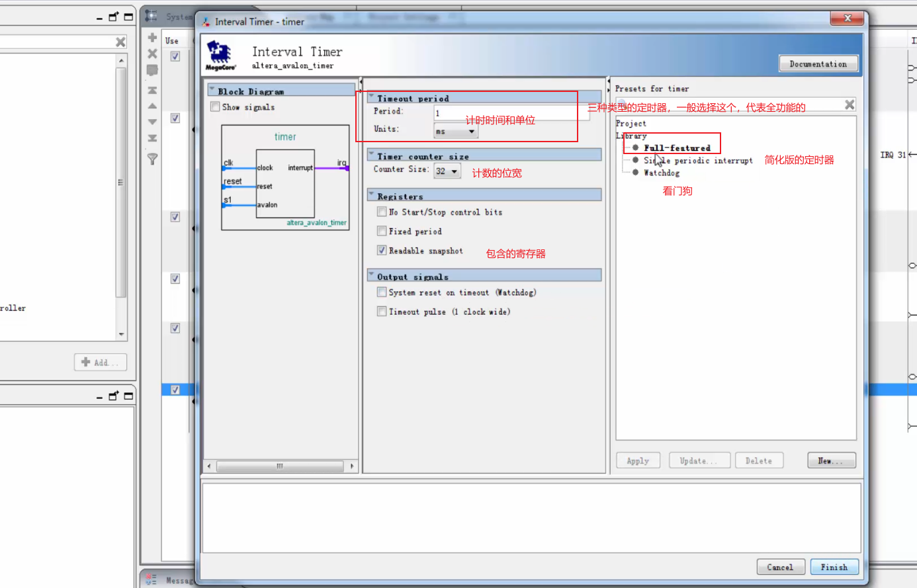The width and height of the screenshot is (917, 588).
Task: Enable Timeout pulse (1 clock wide)
Action: pyautogui.click(x=382, y=311)
